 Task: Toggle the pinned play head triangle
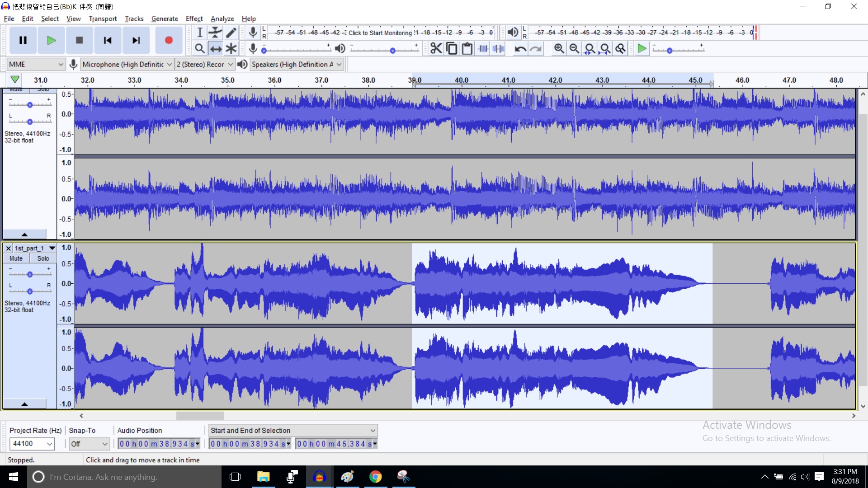15,80
